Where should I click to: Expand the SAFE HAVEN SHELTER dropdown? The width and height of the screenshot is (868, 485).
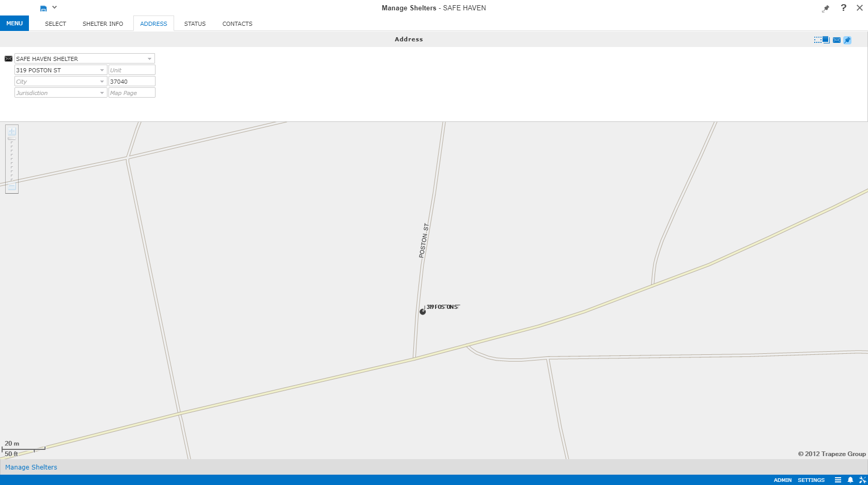coord(149,59)
